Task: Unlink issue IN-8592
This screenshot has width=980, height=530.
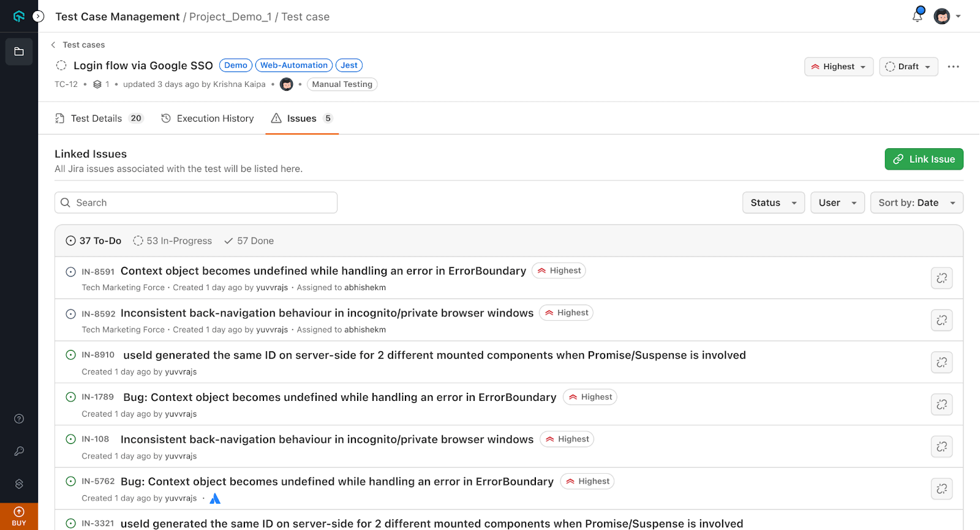Action: click(x=942, y=321)
